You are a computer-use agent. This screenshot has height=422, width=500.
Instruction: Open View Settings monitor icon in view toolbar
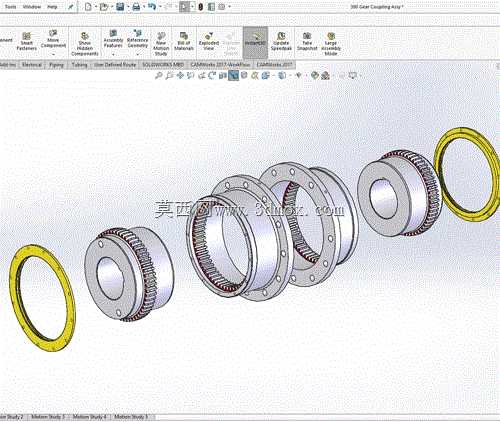point(353,76)
